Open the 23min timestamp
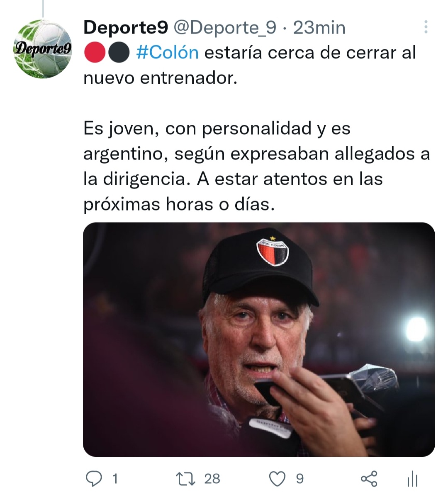448x499 pixels. pos(319,28)
